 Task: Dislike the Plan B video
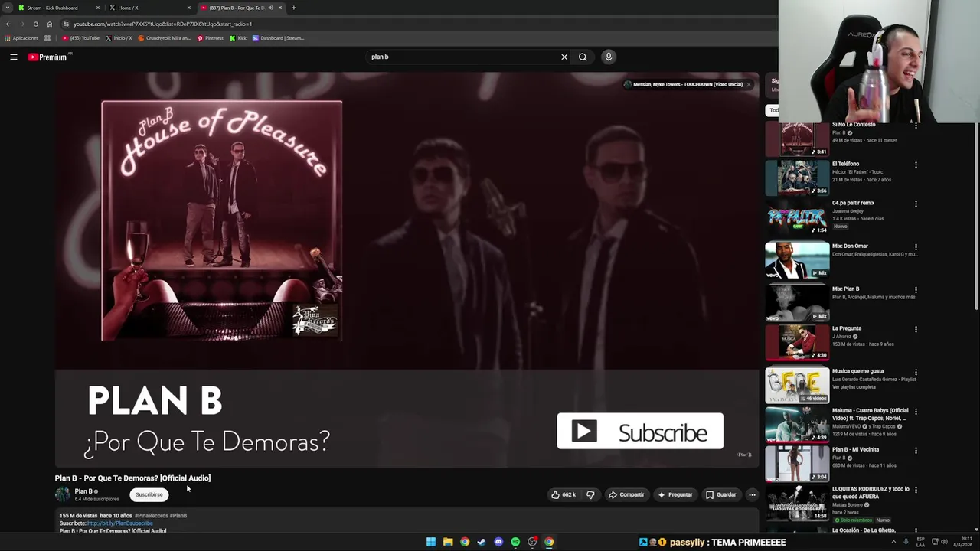(590, 494)
